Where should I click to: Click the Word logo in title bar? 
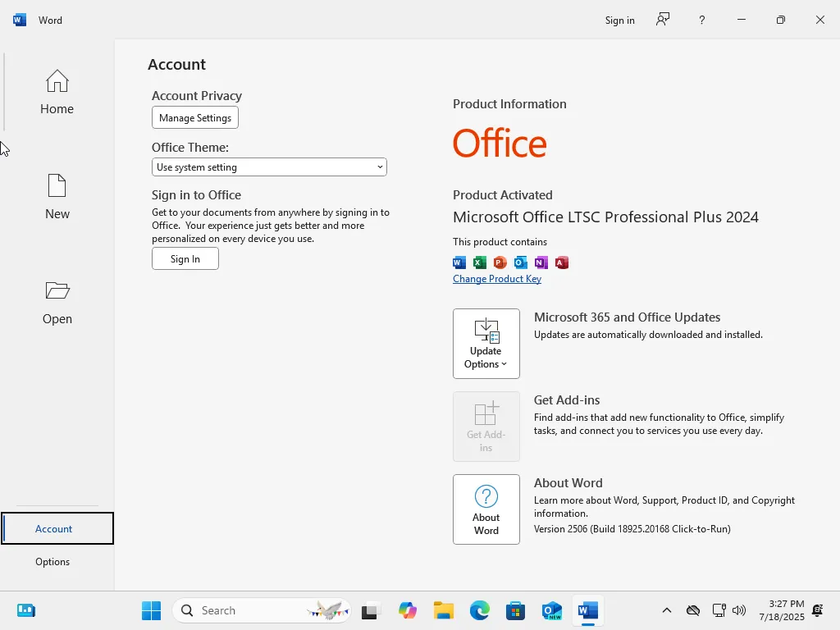pyautogui.click(x=20, y=20)
